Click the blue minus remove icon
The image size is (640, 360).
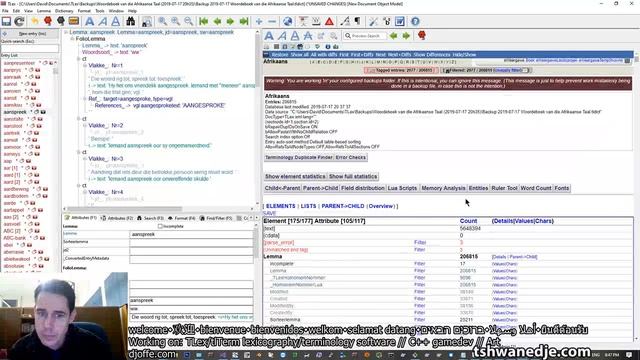click(272, 21)
